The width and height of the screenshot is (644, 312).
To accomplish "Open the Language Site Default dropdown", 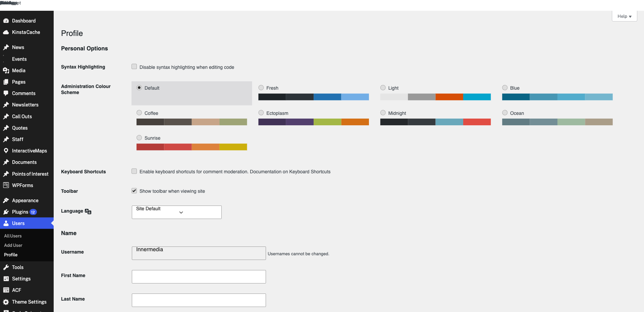I will point(177,212).
